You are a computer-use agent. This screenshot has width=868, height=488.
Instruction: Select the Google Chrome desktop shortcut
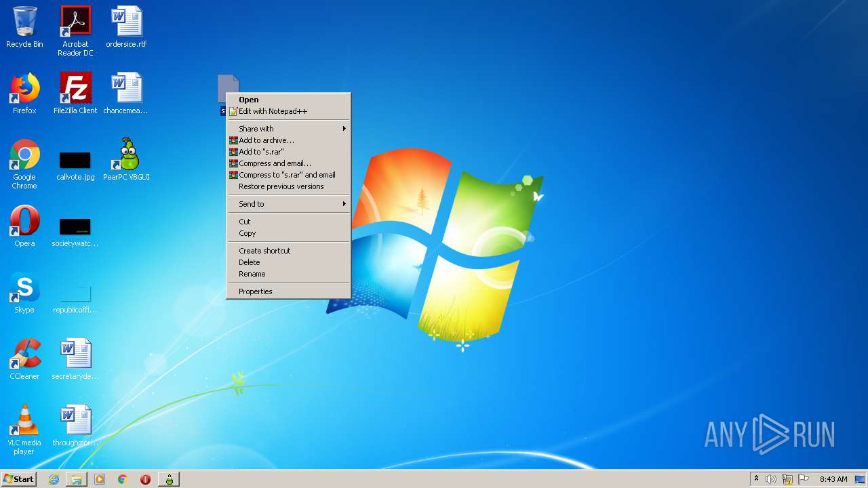24,164
